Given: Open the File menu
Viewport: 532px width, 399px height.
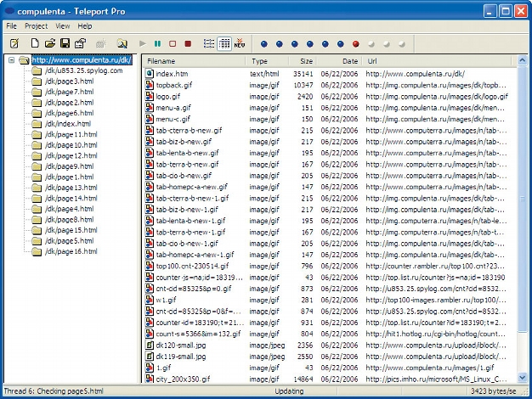Looking at the screenshot, I should click(13, 26).
